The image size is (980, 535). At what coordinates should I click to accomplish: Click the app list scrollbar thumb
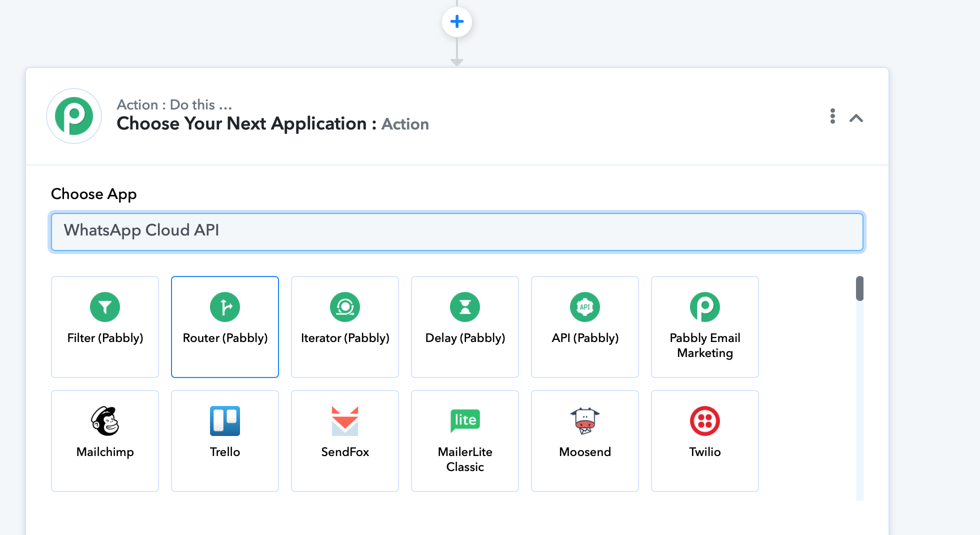coord(859,288)
